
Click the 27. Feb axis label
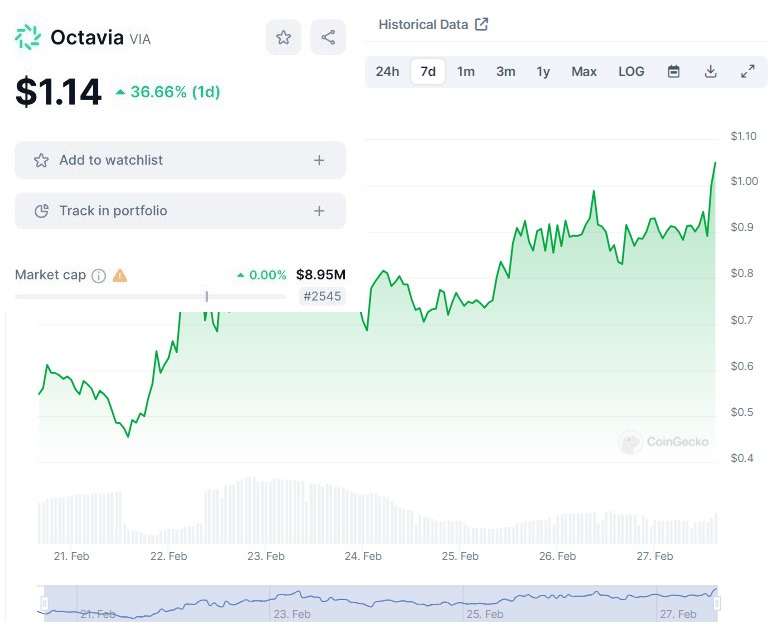[654, 556]
